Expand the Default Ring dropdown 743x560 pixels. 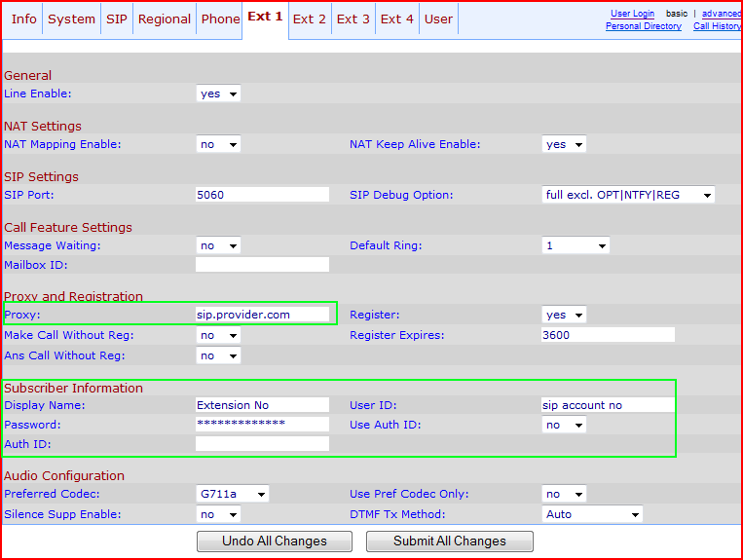576,245
